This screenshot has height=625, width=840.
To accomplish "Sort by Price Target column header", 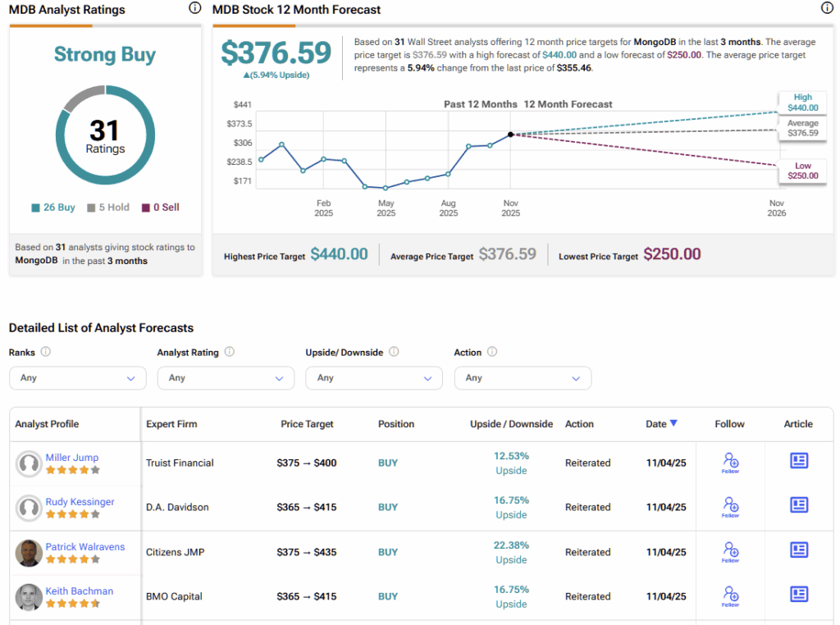I will (307, 424).
